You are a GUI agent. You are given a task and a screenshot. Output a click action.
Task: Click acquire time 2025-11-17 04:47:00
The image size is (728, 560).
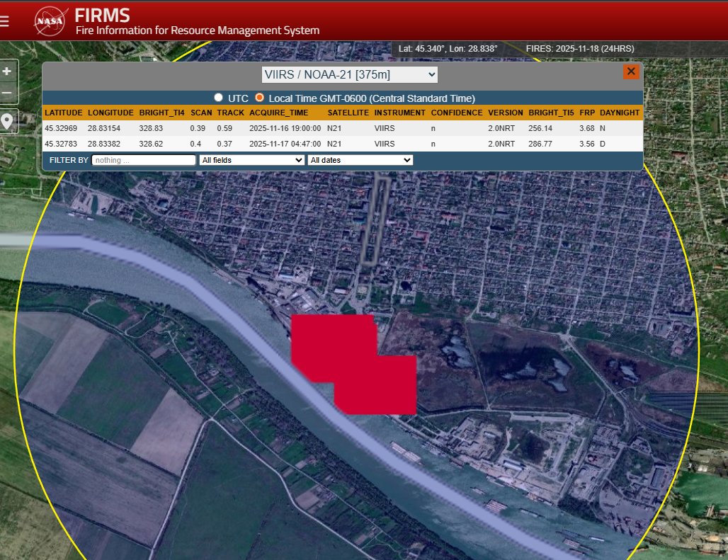[285, 144]
